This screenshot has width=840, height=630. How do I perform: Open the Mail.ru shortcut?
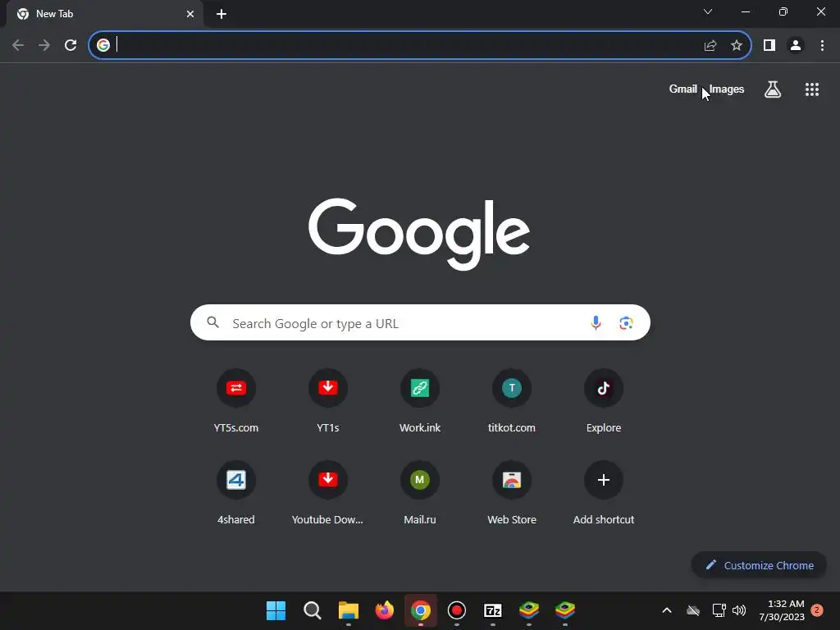coord(420,492)
